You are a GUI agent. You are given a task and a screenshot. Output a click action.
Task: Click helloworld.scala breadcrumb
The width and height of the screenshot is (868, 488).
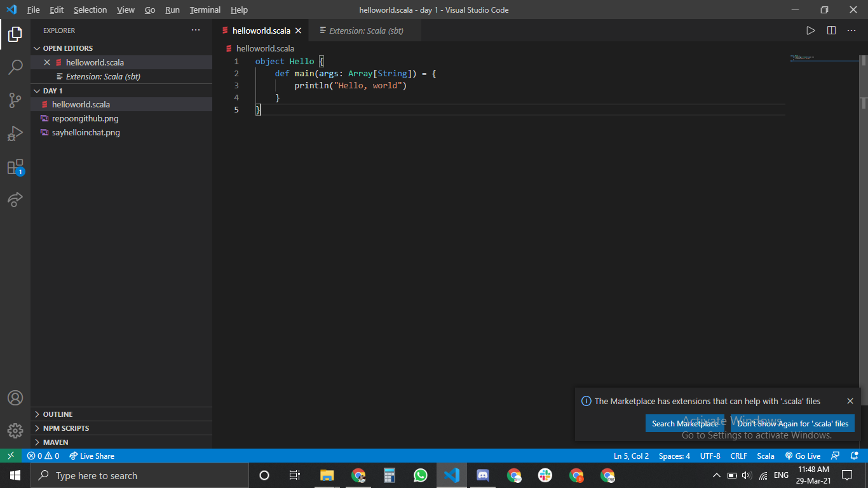(x=265, y=48)
